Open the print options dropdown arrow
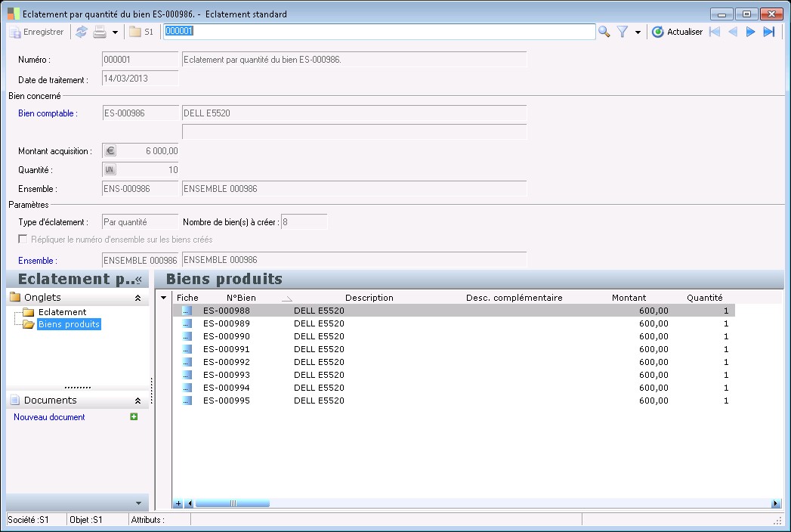 (x=115, y=32)
